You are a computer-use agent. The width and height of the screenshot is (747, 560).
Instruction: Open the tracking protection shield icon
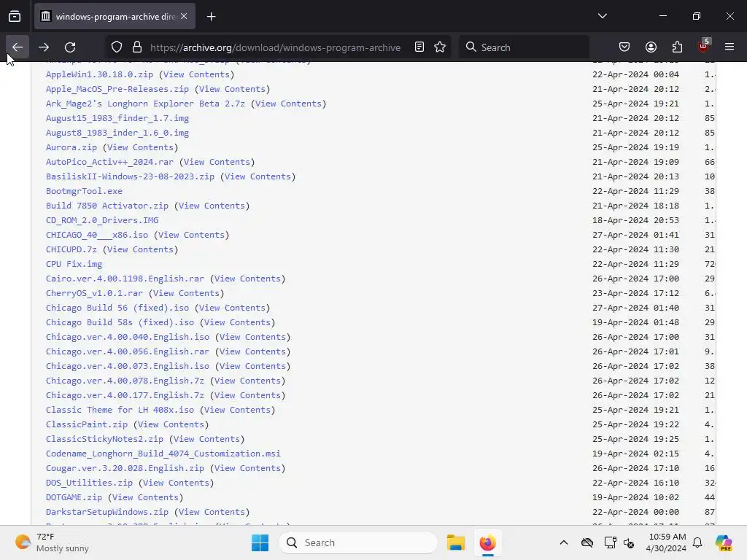[x=117, y=47]
